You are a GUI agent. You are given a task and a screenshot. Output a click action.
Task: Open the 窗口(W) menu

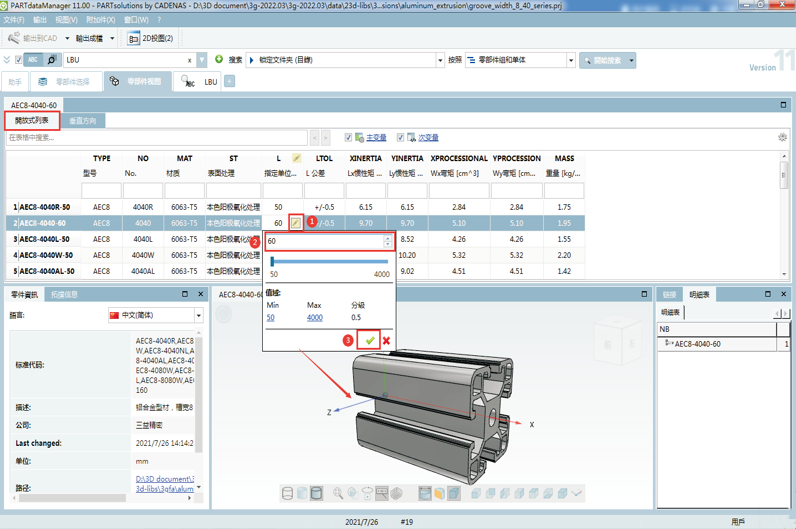(x=136, y=20)
